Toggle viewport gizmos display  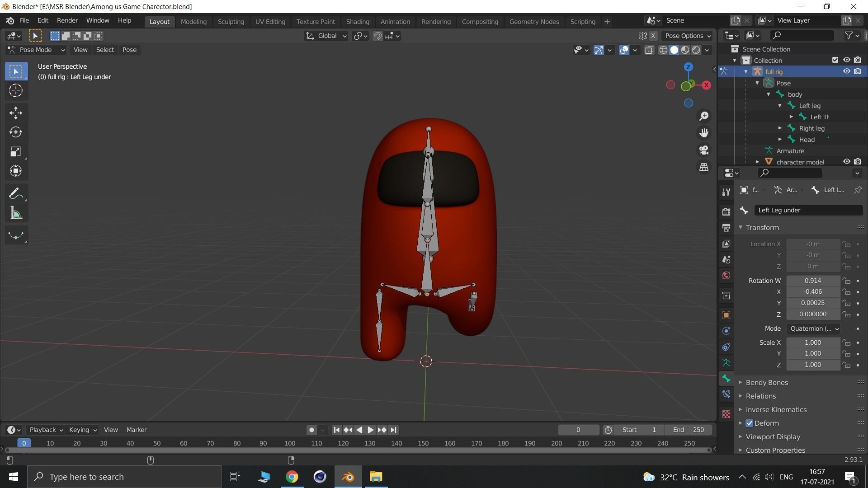(x=599, y=50)
